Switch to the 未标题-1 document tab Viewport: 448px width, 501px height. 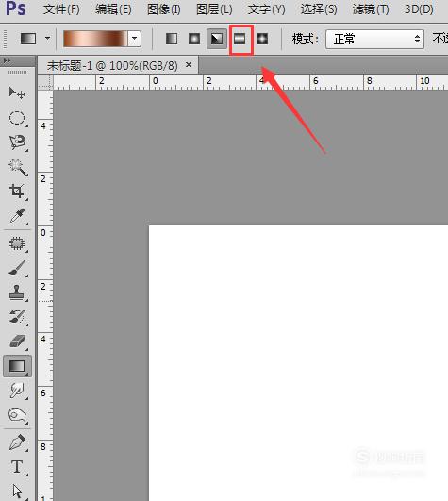tap(112, 65)
